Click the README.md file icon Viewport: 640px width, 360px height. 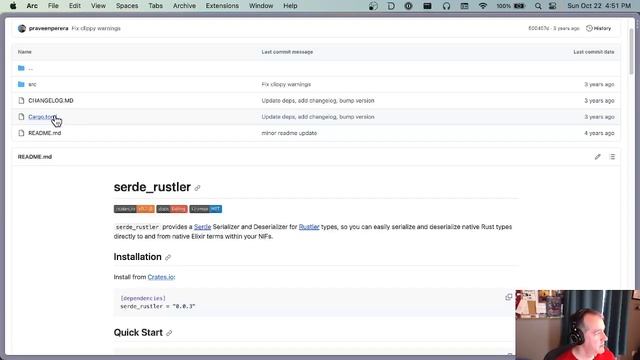coord(21,133)
